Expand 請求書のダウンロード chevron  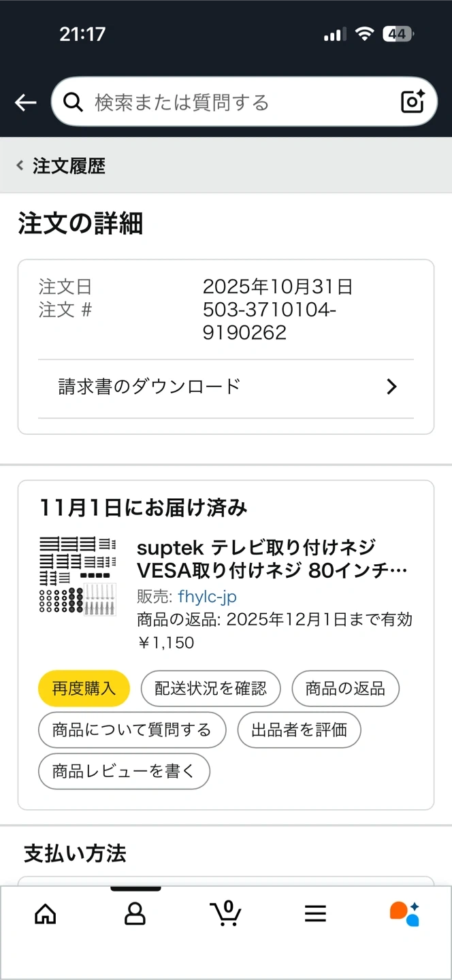click(x=391, y=387)
